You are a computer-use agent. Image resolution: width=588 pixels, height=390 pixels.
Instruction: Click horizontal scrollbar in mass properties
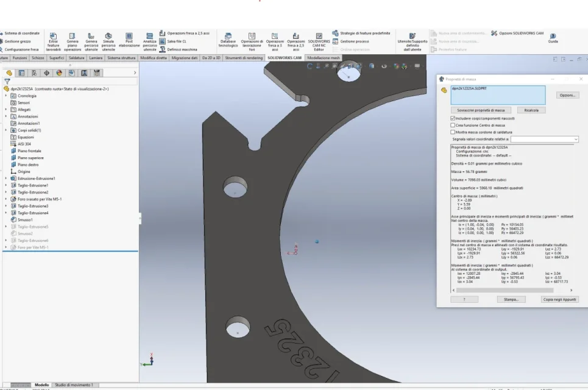pyautogui.click(x=505, y=290)
